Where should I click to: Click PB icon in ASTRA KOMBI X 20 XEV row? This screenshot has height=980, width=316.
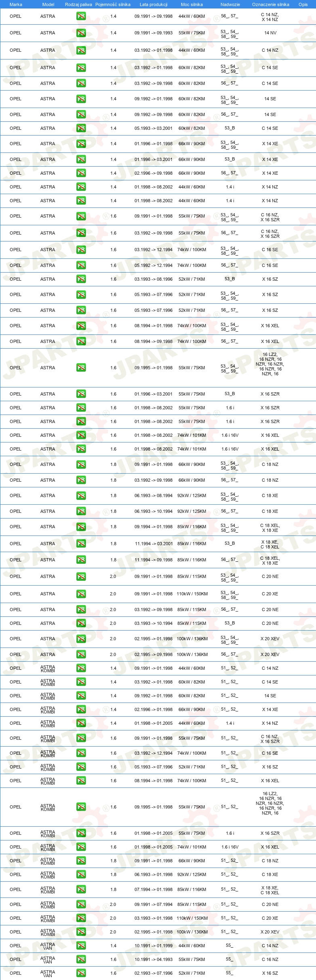point(81,932)
